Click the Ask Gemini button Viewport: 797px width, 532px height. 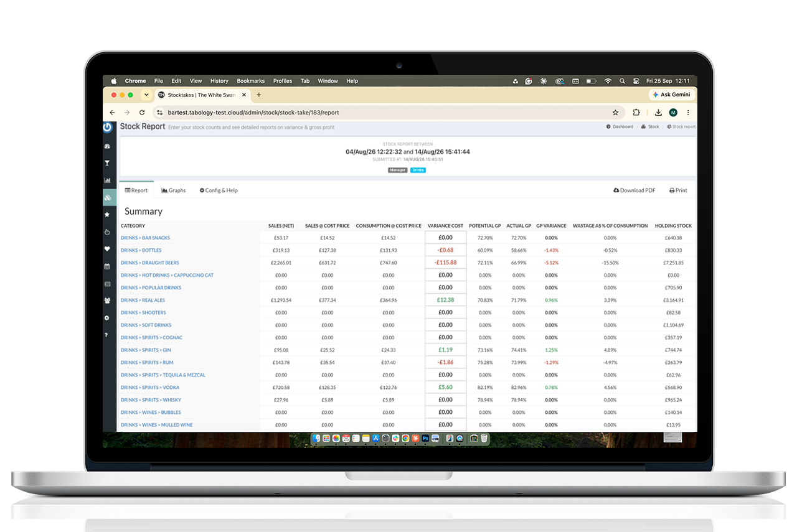tap(671, 95)
